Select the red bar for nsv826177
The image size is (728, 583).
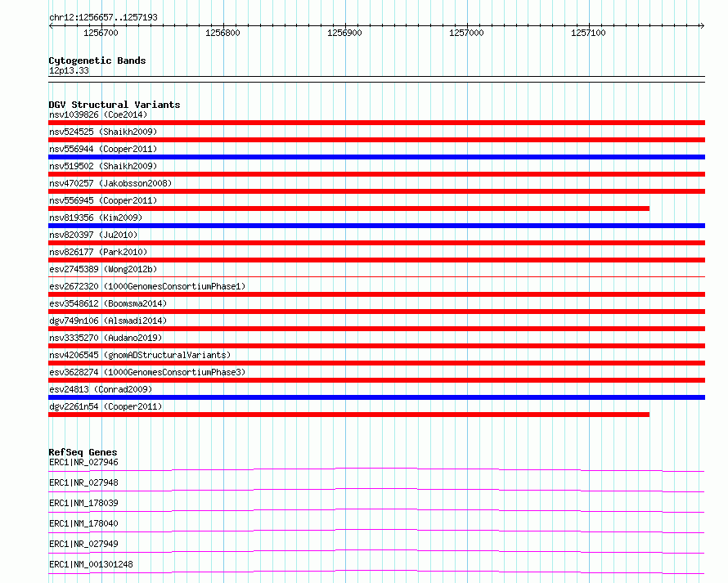click(376, 260)
